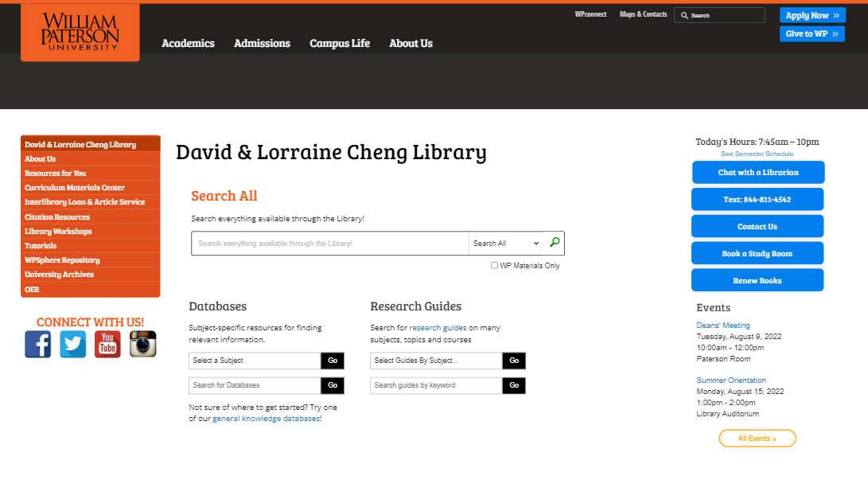Click the Contact Us button

click(757, 226)
